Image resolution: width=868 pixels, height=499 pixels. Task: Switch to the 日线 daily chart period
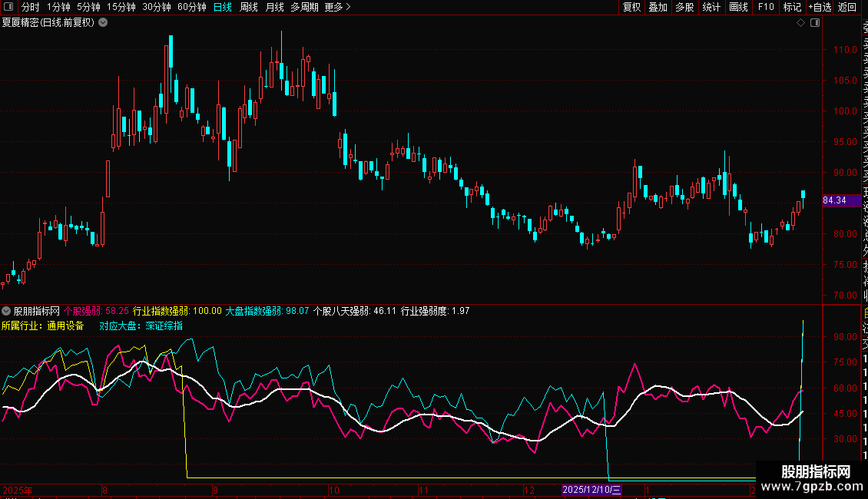point(223,7)
